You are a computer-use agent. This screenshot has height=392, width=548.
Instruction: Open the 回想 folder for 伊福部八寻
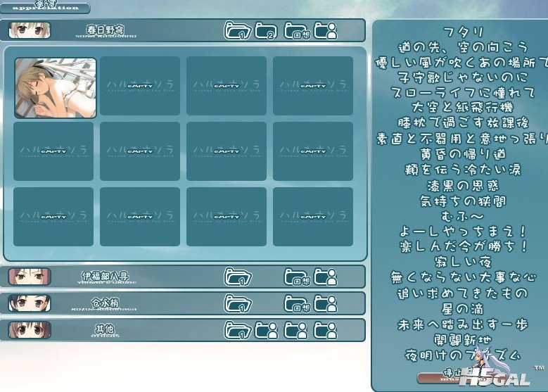click(x=297, y=277)
